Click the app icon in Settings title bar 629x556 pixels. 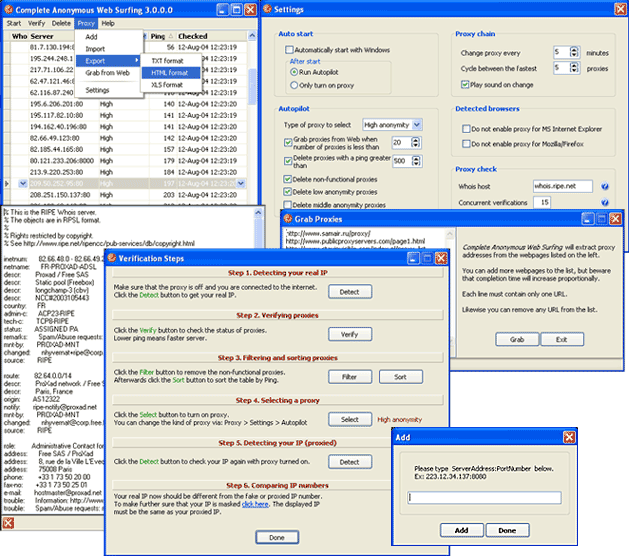pyautogui.click(x=267, y=9)
